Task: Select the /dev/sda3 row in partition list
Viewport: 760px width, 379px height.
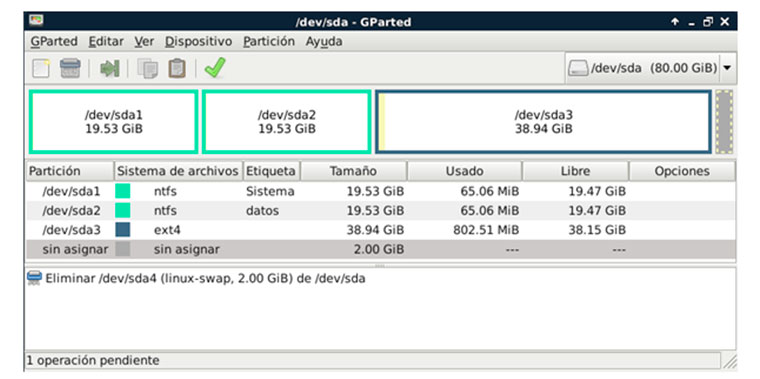Action: 380,230
